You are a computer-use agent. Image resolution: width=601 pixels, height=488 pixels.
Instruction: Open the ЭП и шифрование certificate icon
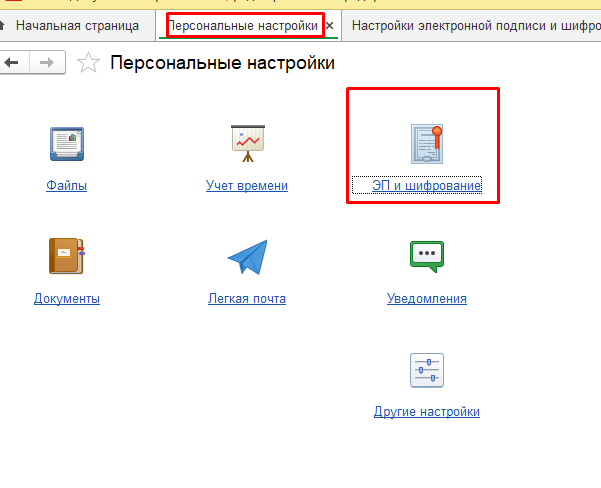427,144
